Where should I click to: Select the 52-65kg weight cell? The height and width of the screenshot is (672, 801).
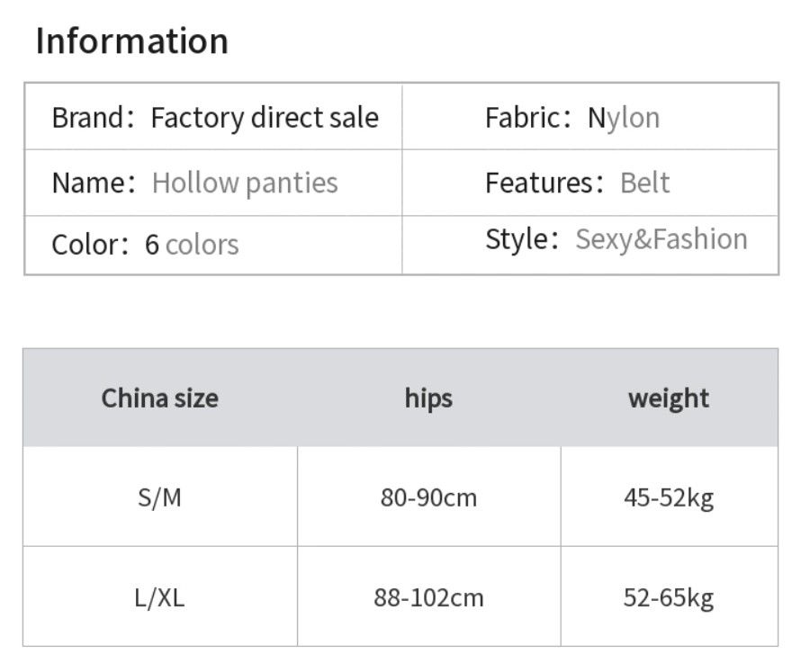click(669, 597)
